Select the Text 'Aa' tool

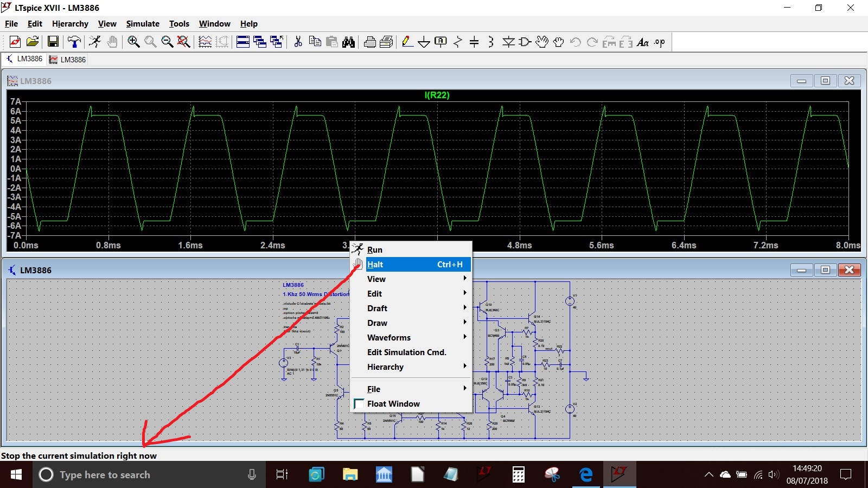(x=643, y=42)
